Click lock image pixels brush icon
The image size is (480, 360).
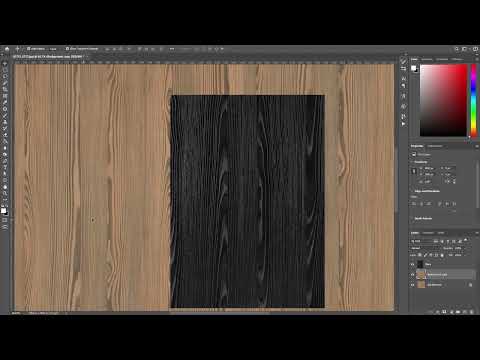[425, 255]
